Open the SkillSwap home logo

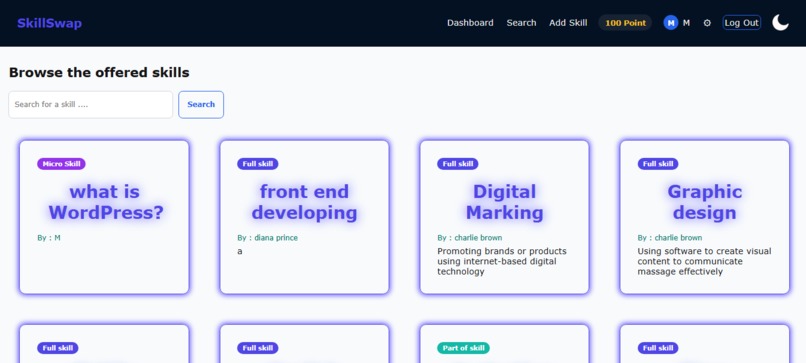point(49,23)
